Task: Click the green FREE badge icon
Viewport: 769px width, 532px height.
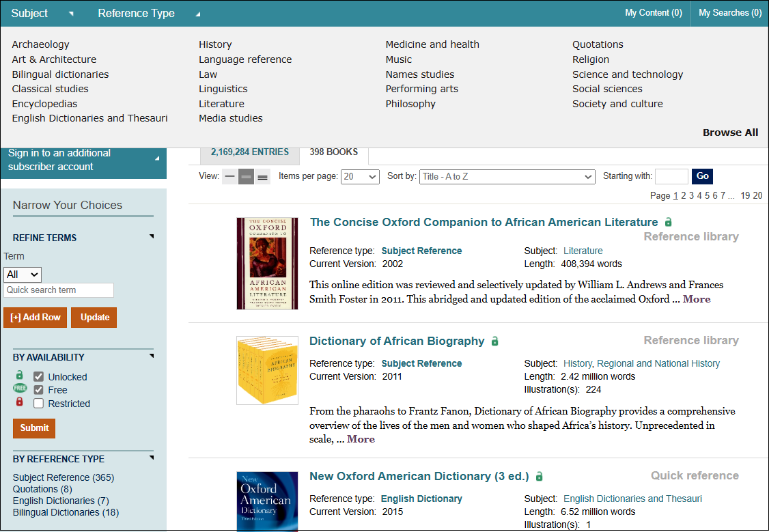Action: pyautogui.click(x=20, y=389)
